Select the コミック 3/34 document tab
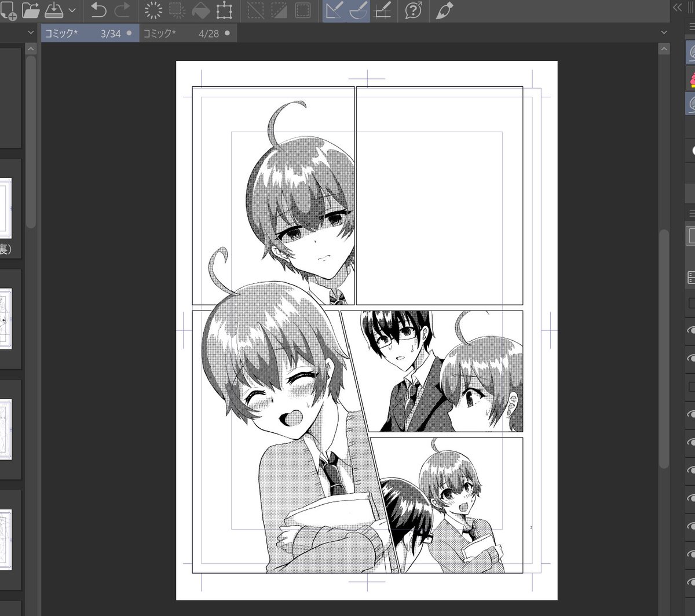 pyautogui.click(x=90, y=33)
